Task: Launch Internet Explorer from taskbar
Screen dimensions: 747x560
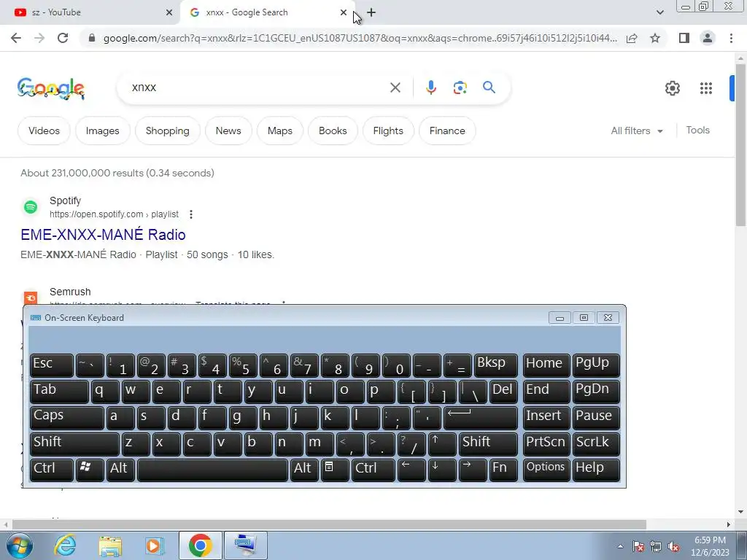Action: pos(65,545)
